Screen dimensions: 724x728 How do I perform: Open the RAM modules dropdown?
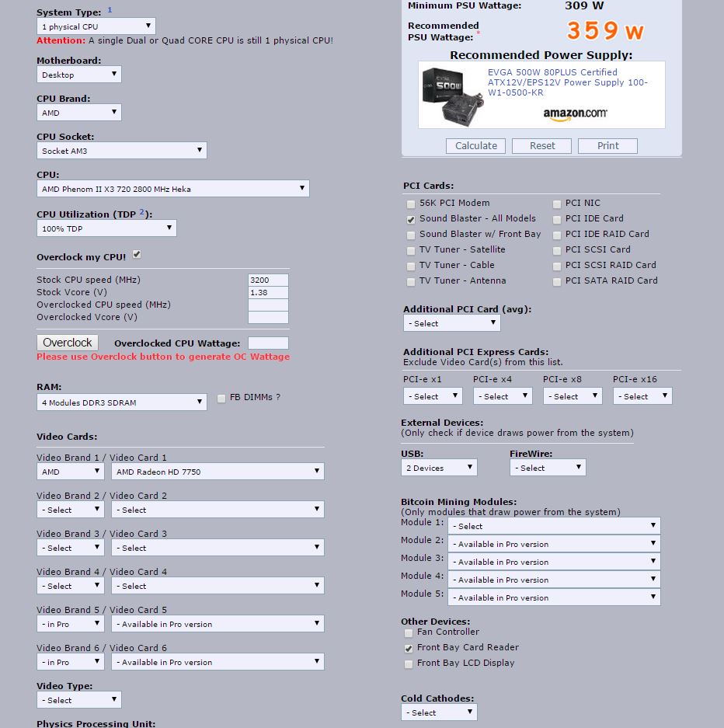click(122, 402)
